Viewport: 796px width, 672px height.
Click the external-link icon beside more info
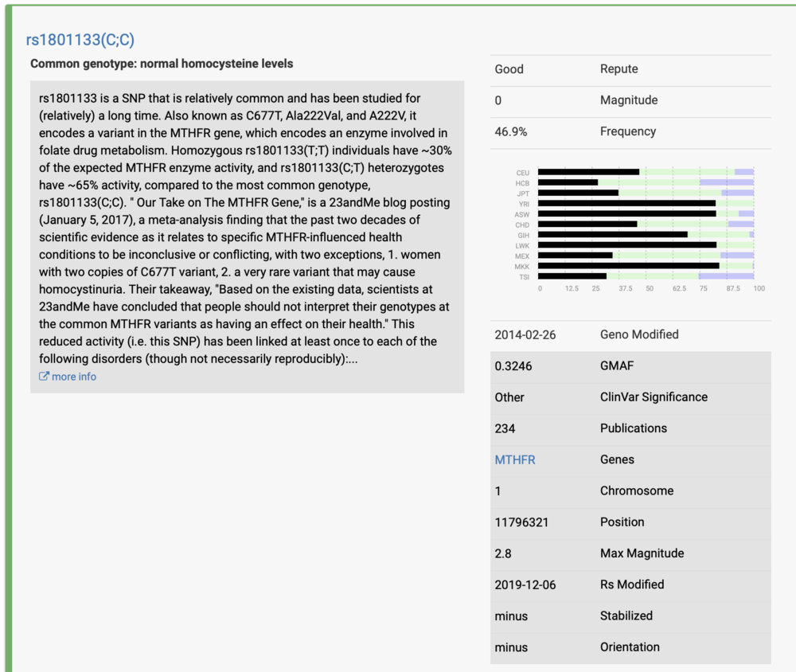pyautogui.click(x=44, y=377)
